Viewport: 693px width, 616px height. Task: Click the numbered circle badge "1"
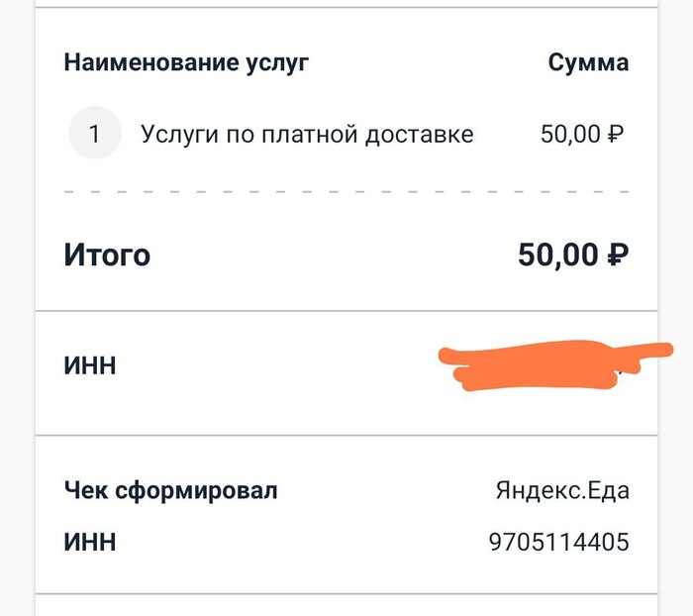[94, 135]
